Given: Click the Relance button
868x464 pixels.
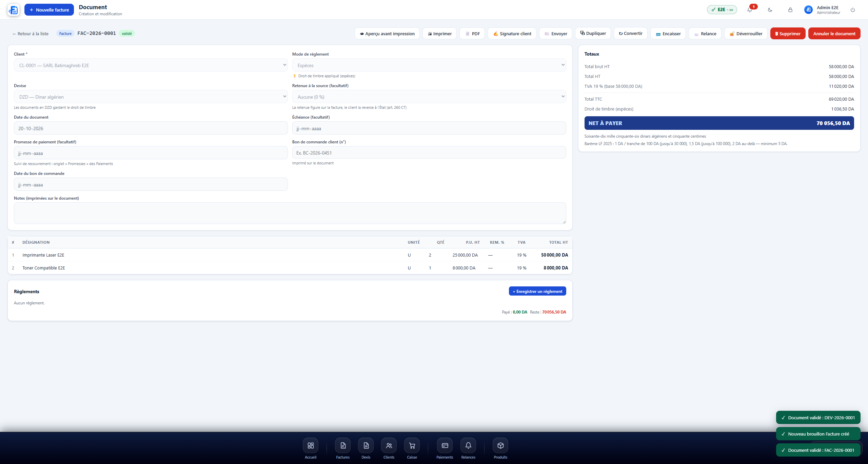Looking at the screenshot, I should point(705,34).
